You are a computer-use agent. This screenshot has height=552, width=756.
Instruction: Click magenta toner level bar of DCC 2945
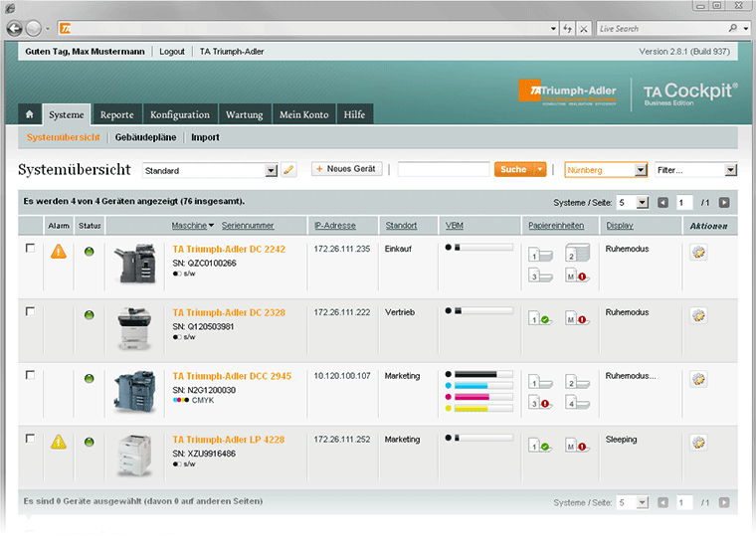tap(483, 397)
